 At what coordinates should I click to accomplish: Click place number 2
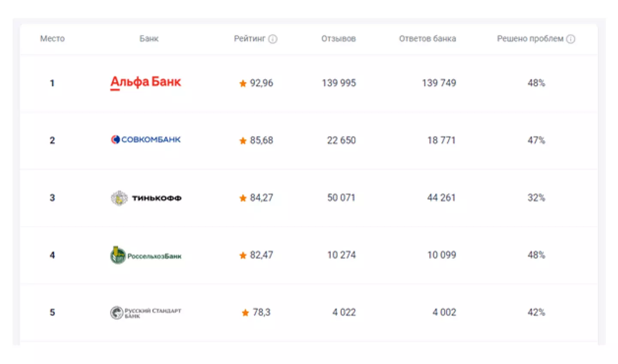coord(52,140)
